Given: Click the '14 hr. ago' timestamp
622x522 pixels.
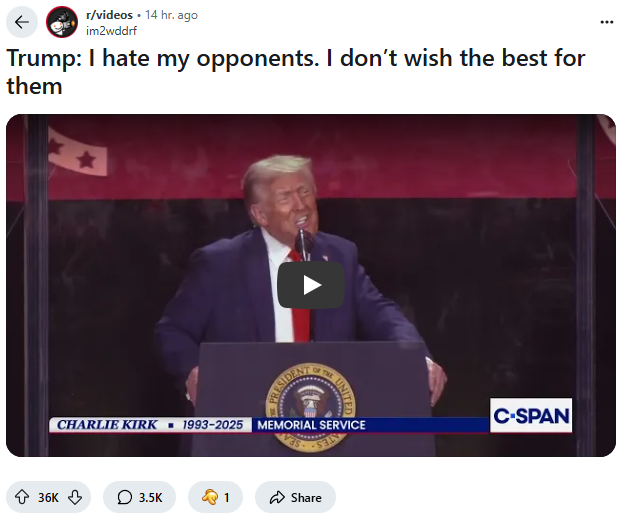Looking at the screenshot, I should coord(171,15).
